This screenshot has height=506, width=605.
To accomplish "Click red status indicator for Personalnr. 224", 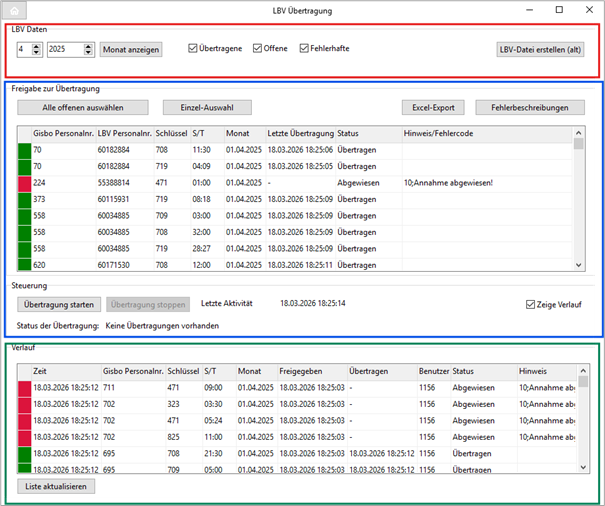I will tap(24, 183).
